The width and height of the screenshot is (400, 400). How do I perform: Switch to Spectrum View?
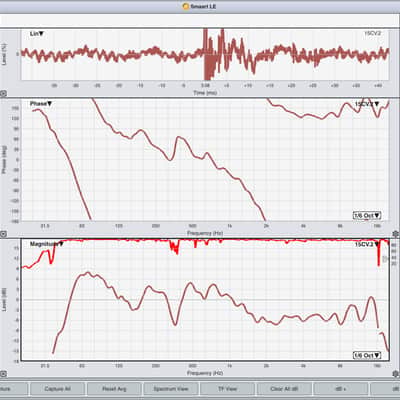pyautogui.click(x=171, y=389)
